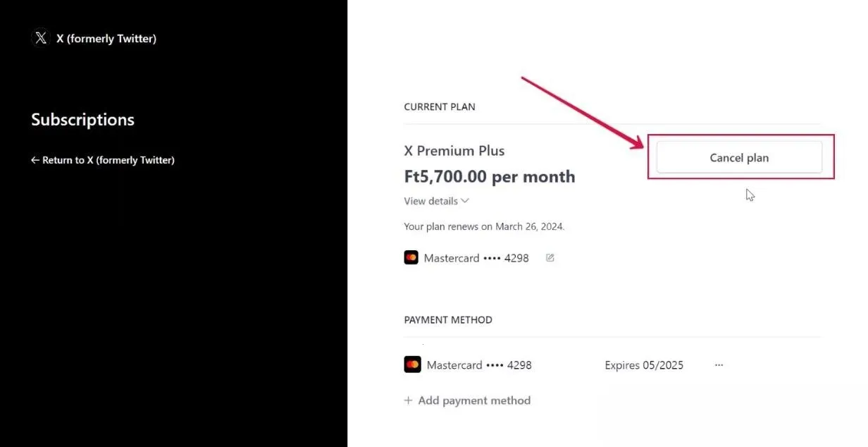Click the Add payment method text link

(x=474, y=400)
